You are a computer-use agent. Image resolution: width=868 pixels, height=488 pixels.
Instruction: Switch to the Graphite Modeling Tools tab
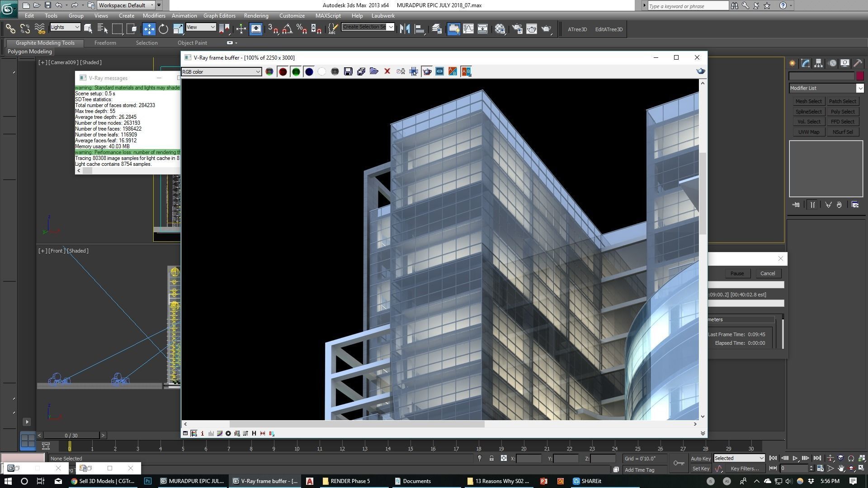(x=44, y=42)
